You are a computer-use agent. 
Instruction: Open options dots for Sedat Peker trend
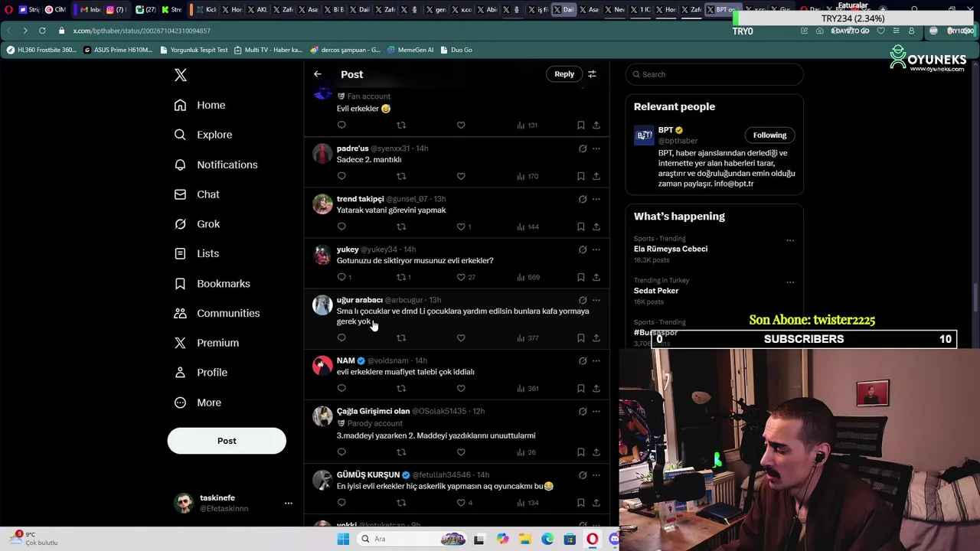pos(790,282)
